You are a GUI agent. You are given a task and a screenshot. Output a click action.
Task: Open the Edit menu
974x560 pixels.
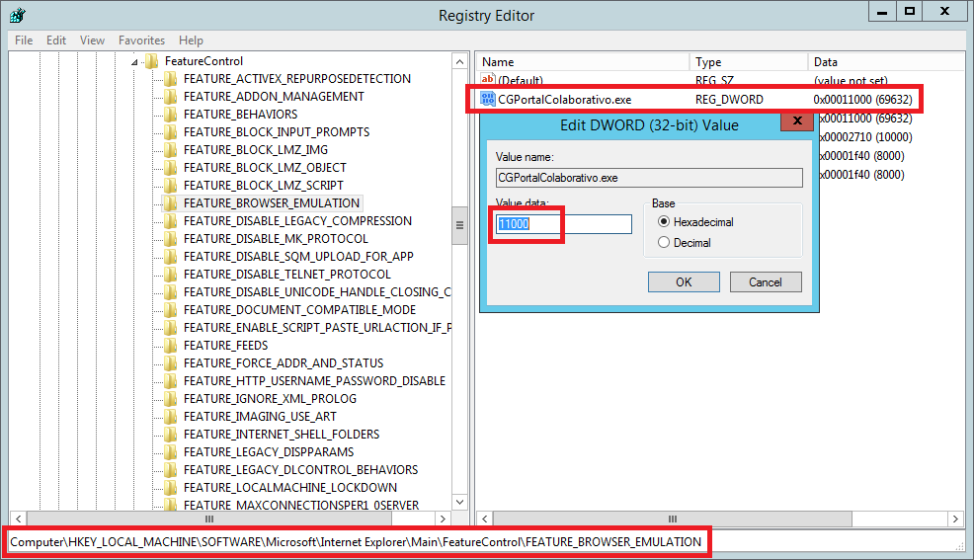point(56,40)
